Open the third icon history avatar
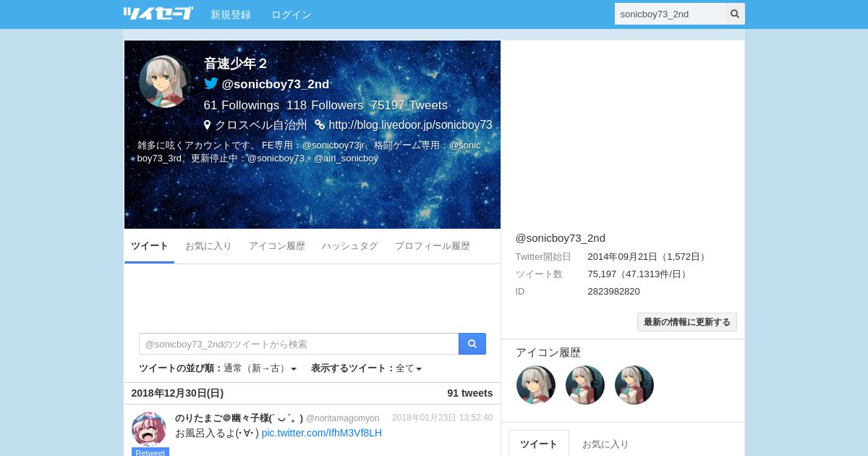This screenshot has width=868, height=456. 634,384
